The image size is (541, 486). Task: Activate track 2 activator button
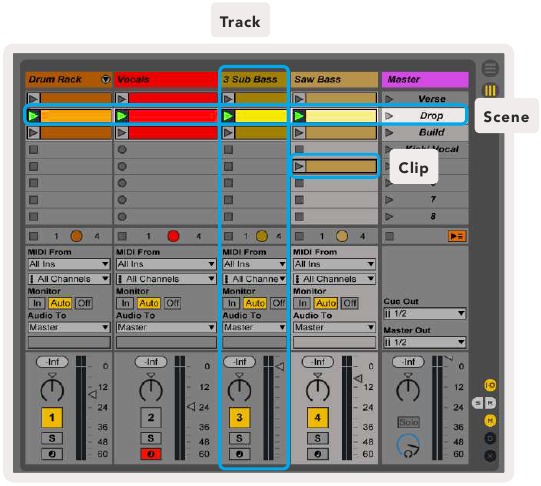pos(151,418)
